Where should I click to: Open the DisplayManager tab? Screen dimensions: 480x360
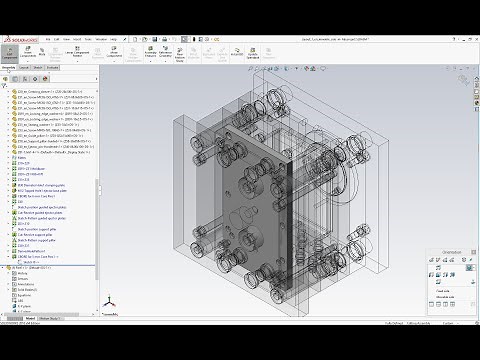(x=45, y=79)
